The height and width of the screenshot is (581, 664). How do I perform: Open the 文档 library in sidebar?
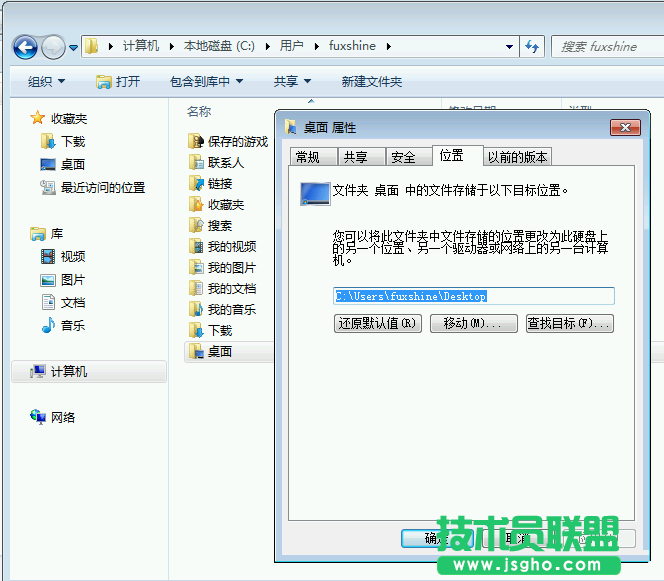[63, 302]
